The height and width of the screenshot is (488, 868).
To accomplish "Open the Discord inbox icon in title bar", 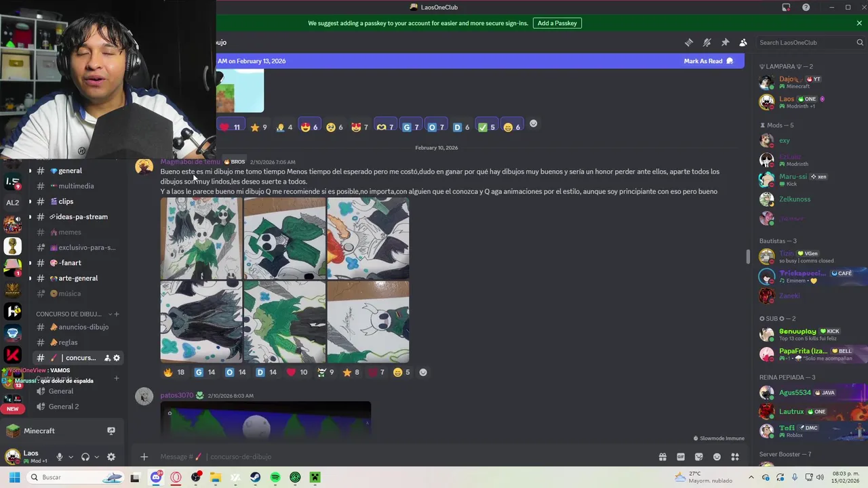I will pyautogui.click(x=786, y=7).
